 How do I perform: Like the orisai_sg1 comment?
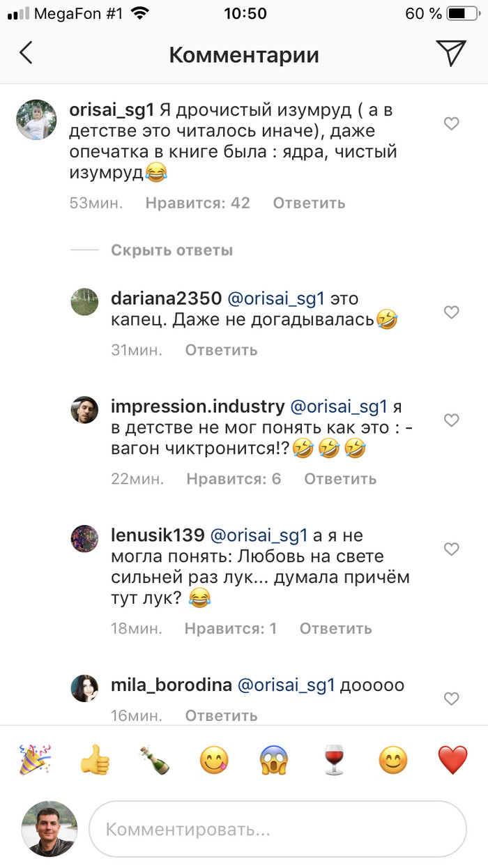(x=452, y=124)
